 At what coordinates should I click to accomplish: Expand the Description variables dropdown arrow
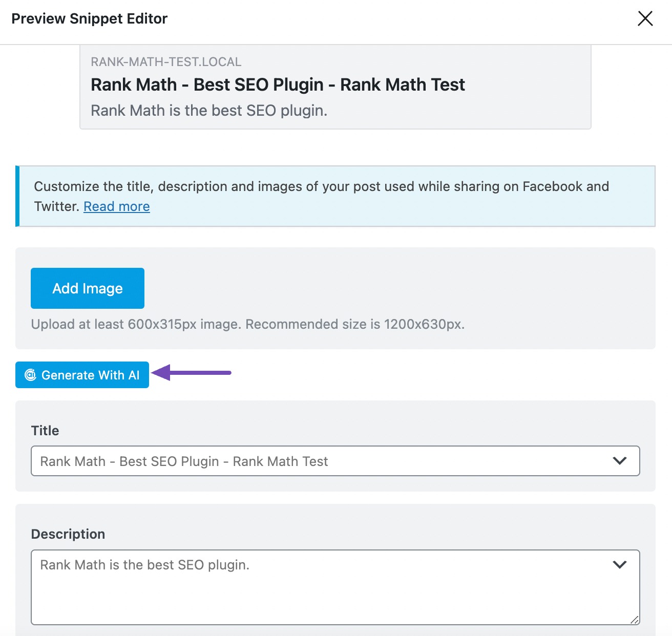pyautogui.click(x=620, y=564)
